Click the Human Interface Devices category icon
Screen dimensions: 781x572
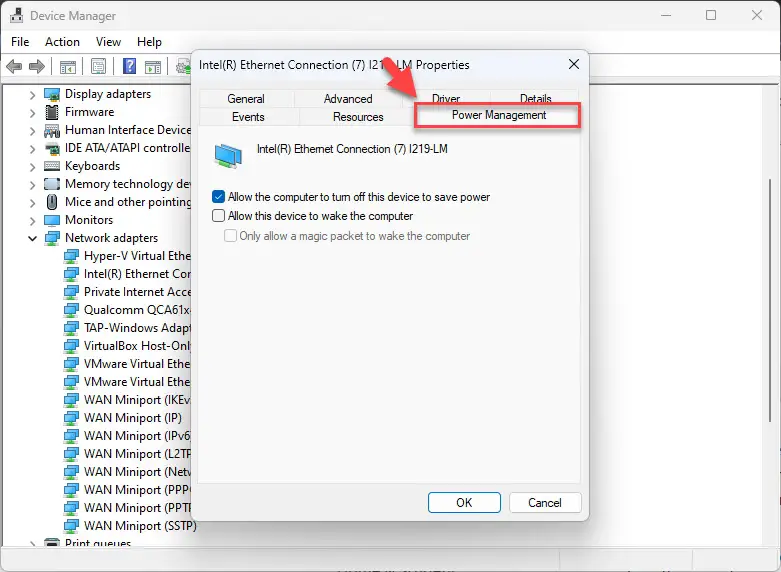52,131
